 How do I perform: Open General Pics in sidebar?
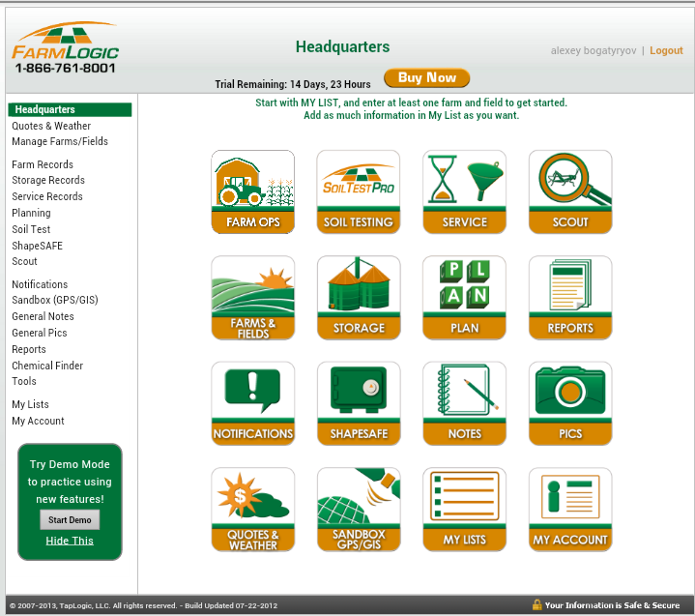40,333
